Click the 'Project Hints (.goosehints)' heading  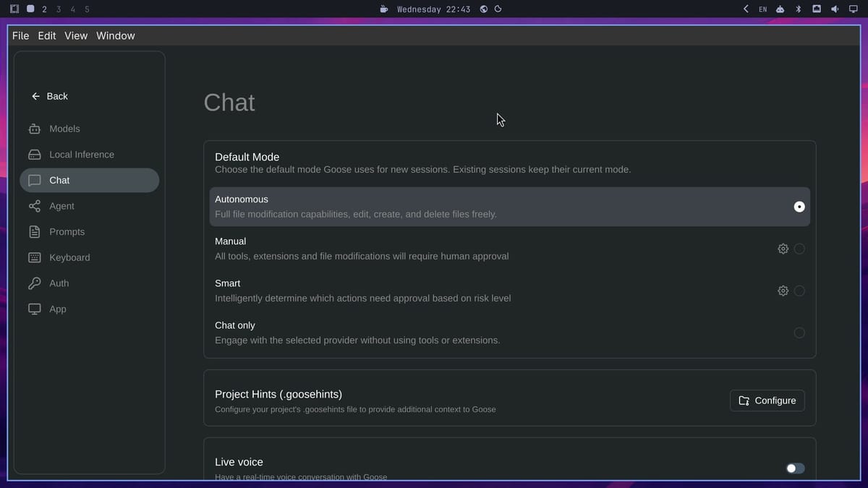tap(278, 394)
